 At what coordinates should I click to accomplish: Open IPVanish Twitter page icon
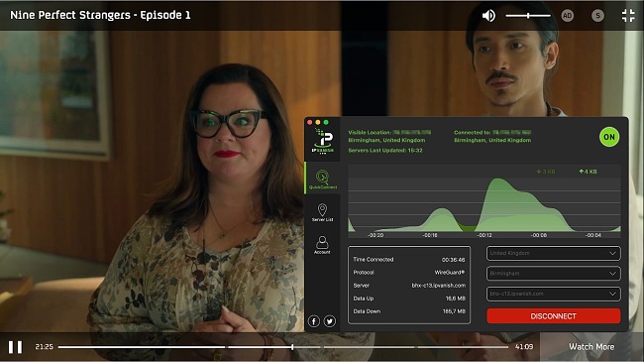click(x=330, y=321)
